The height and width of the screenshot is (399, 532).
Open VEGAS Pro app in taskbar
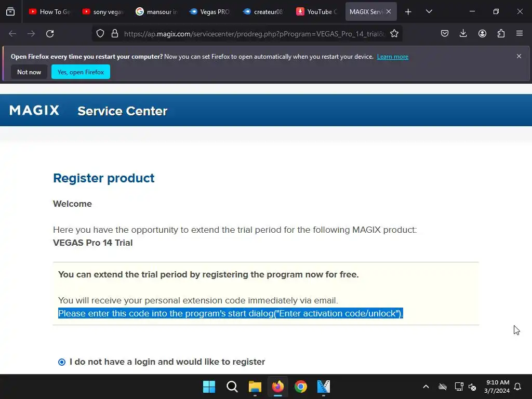323,387
